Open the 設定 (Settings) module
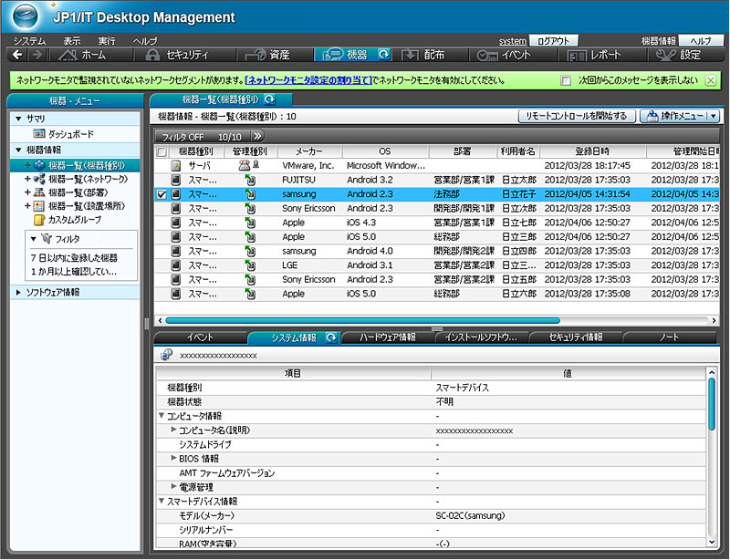Screen dimensions: 730x560 point(680,55)
